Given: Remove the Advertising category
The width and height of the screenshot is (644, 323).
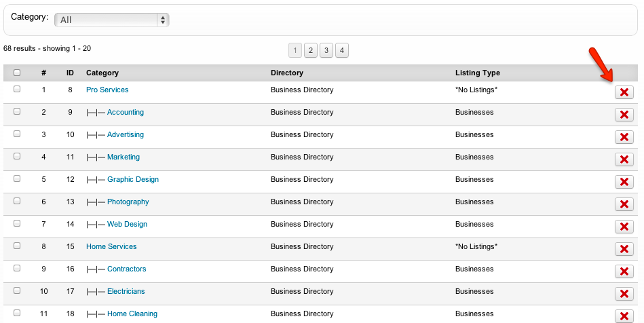Looking at the screenshot, I should coord(624,137).
